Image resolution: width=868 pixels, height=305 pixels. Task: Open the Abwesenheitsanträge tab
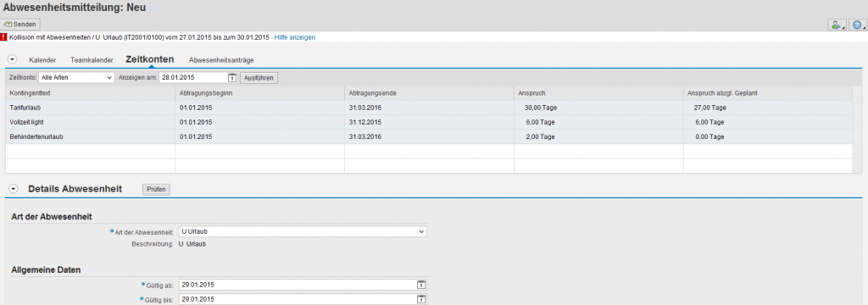(x=221, y=60)
